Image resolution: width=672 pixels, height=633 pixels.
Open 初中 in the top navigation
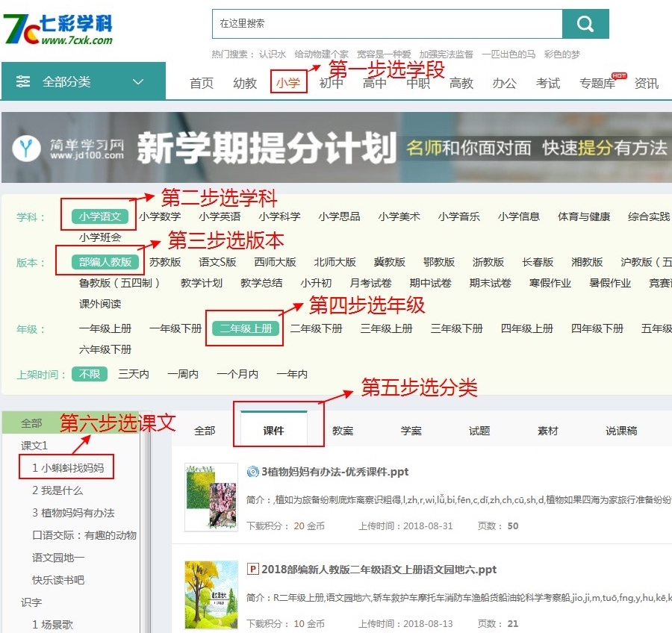click(x=332, y=83)
